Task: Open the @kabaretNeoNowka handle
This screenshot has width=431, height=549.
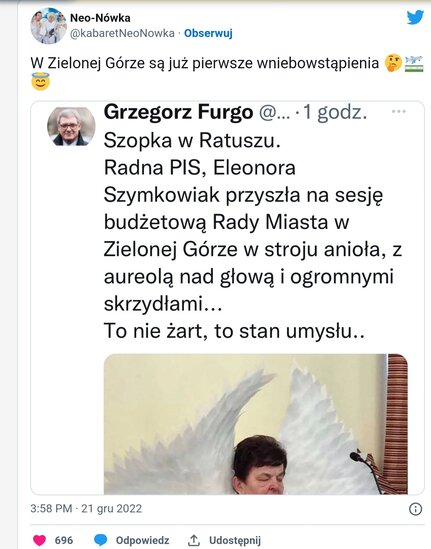Action: pyautogui.click(x=122, y=33)
